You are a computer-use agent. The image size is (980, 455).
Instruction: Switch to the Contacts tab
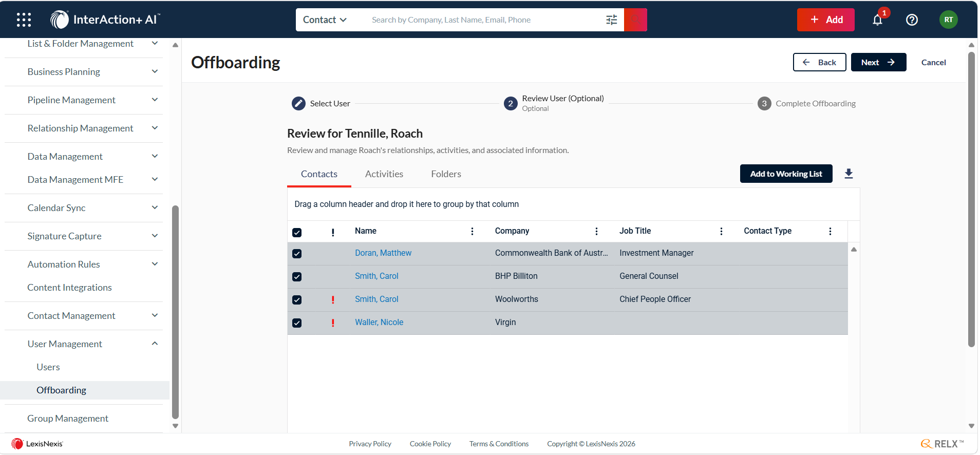319,174
